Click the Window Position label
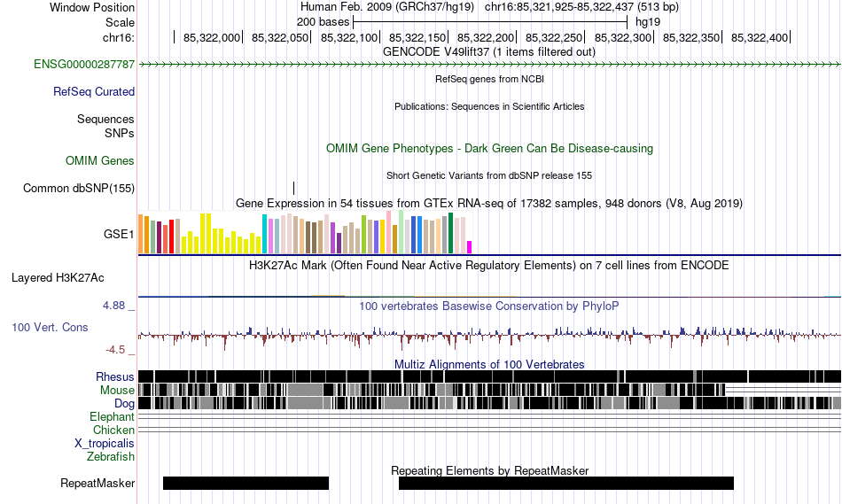Screen dimensions: 842x504 [92, 7]
